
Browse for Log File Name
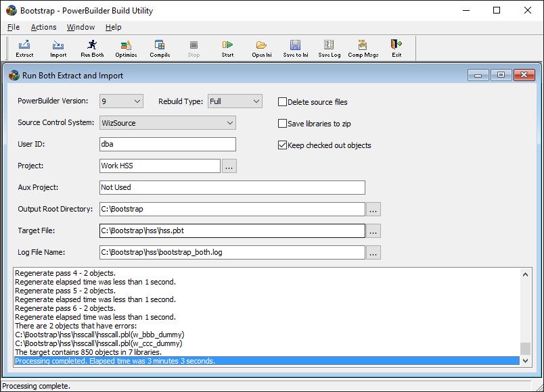click(x=373, y=253)
